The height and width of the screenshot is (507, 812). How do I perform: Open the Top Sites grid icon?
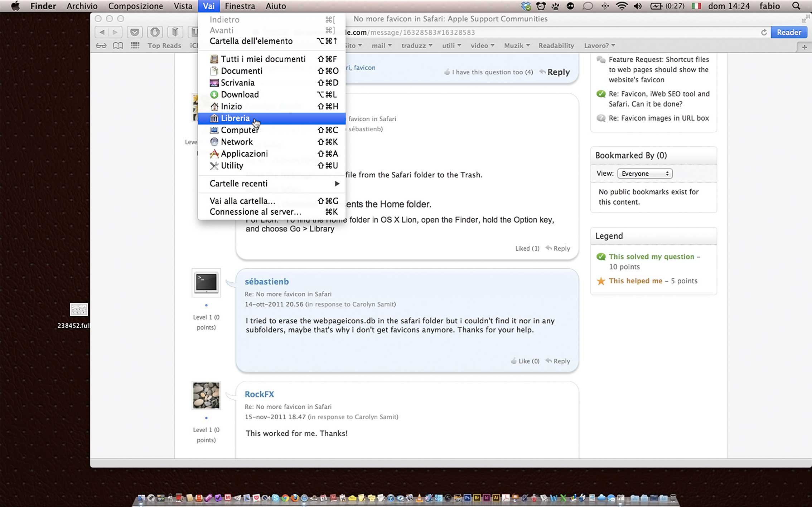(135, 45)
